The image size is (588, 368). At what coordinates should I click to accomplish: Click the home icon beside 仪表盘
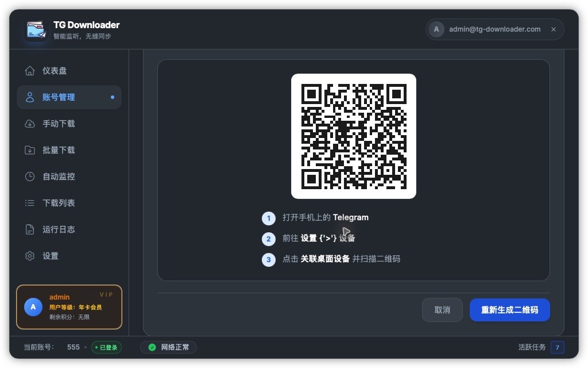[x=30, y=71]
